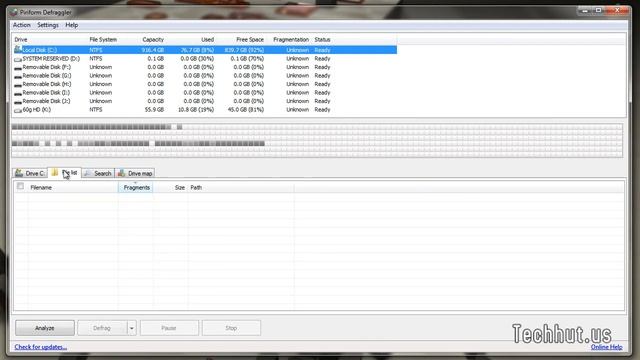Image resolution: width=640 pixels, height=360 pixels.
Task: Click the Piriform Defraggler title bar icon
Action: coord(13,12)
